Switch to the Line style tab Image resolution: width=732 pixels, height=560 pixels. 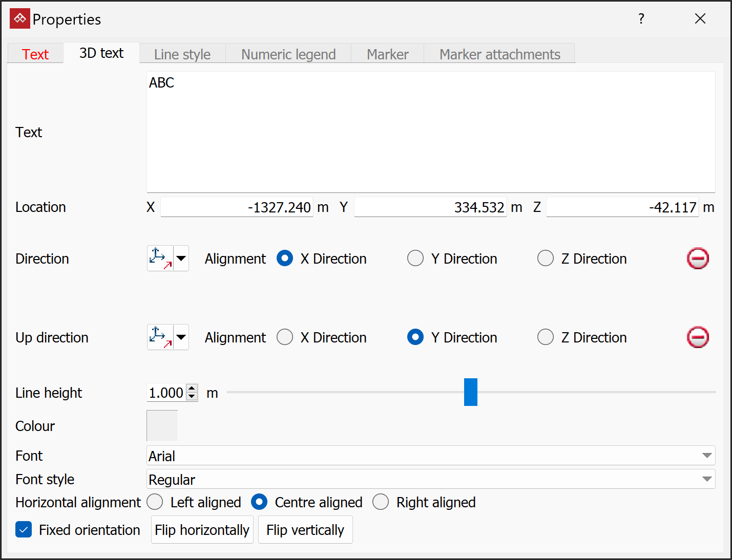click(182, 54)
